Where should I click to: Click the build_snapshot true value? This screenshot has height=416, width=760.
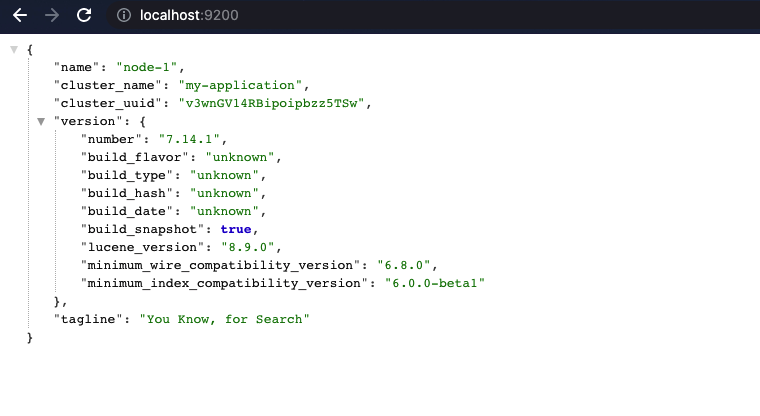(x=236, y=229)
